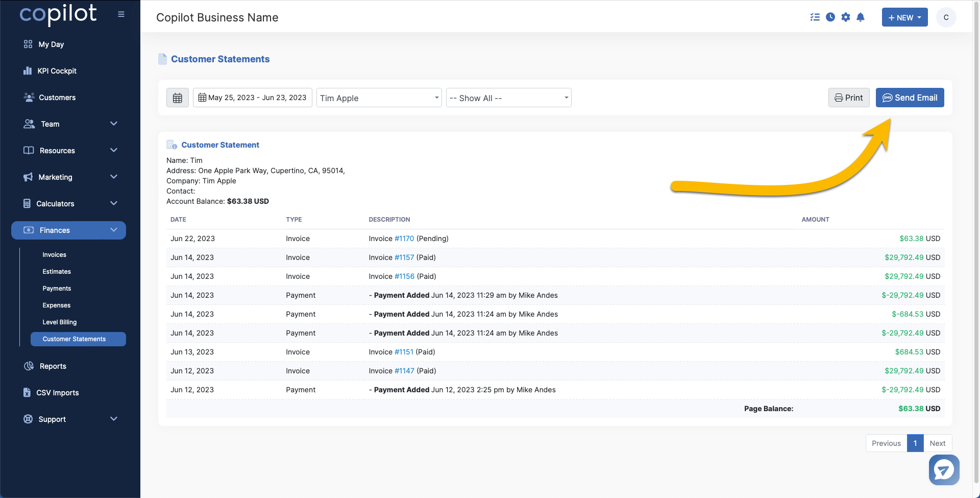The image size is (980, 498).
Task: Click the Next pagination button
Action: 938,443
